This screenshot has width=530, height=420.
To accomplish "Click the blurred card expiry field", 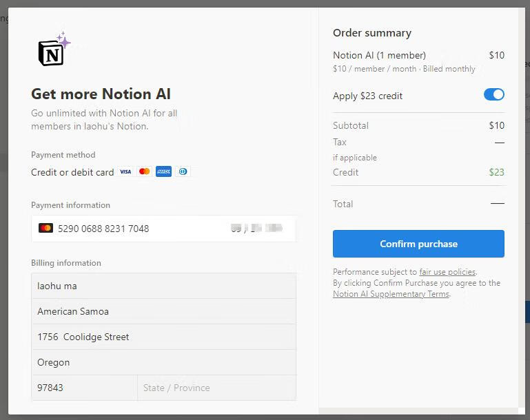I will tap(257, 229).
